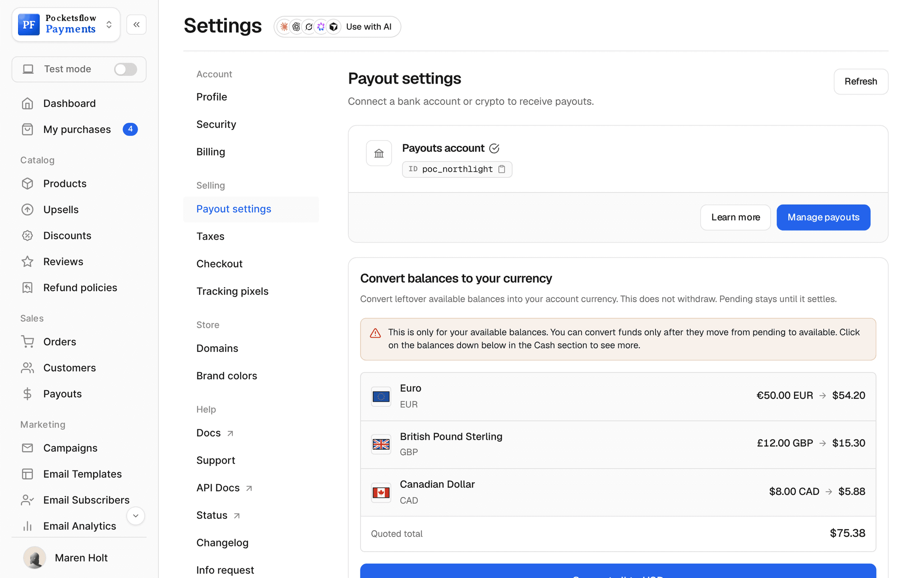924x578 pixels.
Task: Click the Reviews star icon
Action: [28, 262]
